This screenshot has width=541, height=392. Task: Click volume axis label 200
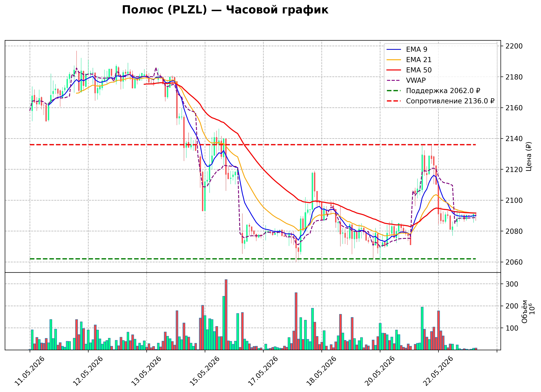click(x=512, y=306)
